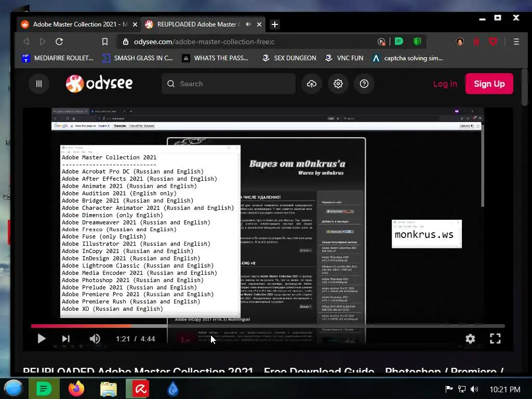Open video player quality settings gear

[470, 339]
